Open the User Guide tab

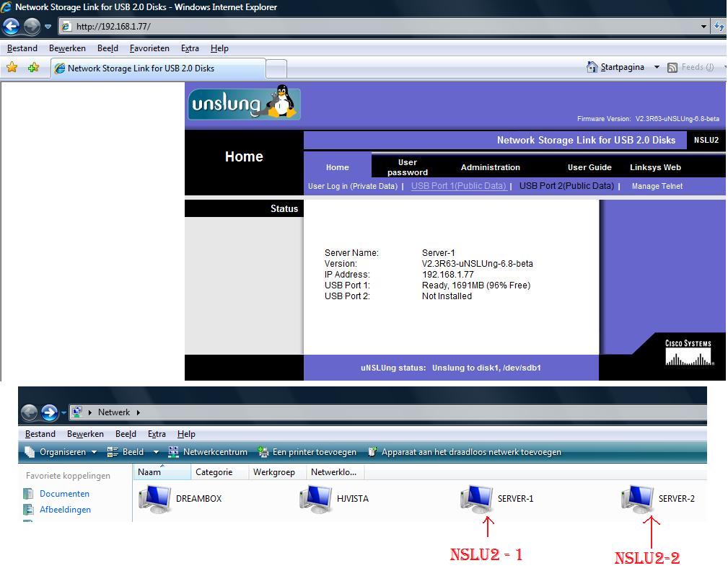pyautogui.click(x=589, y=167)
